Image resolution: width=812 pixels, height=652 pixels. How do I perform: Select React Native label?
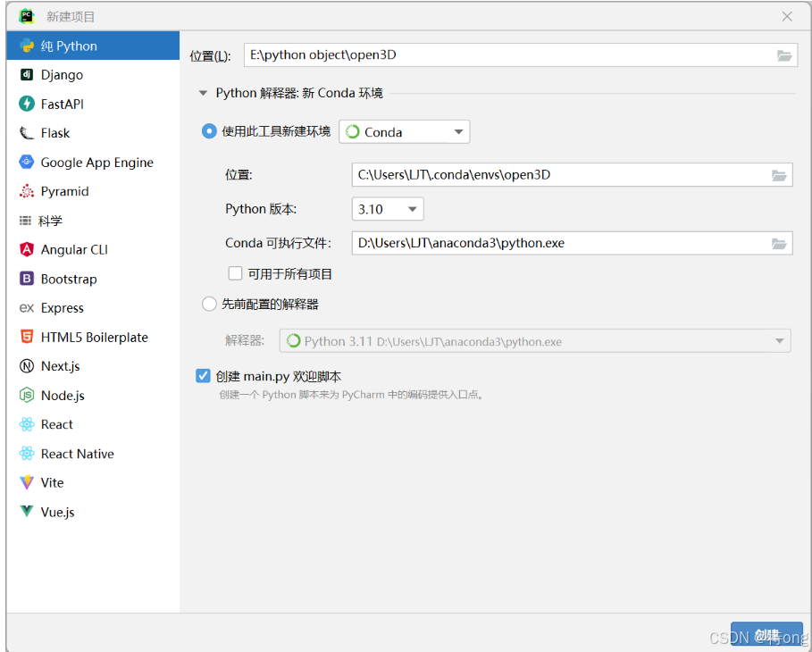pyautogui.click(x=77, y=454)
